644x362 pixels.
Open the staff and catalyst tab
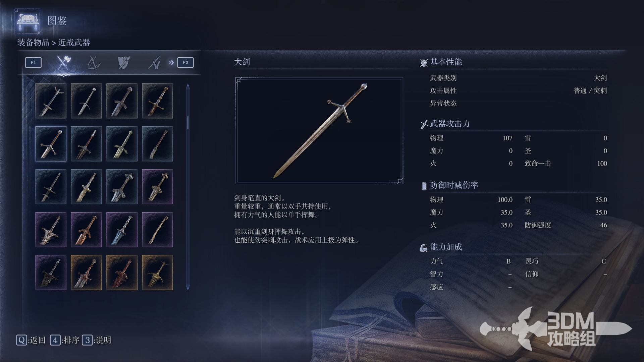[x=154, y=62]
